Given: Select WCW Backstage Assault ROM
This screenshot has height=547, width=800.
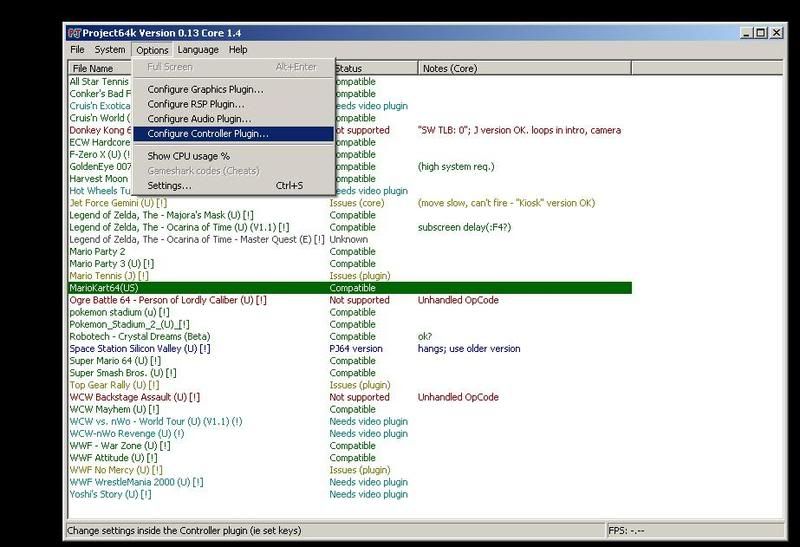Looking at the screenshot, I should [x=135, y=397].
